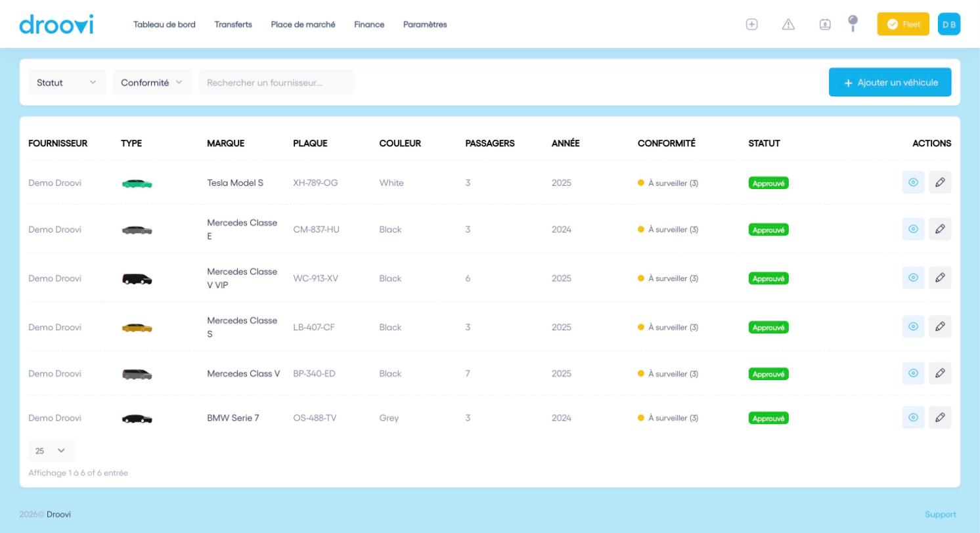View the BMW Serie 7 details
The image size is (980, 533).
(x=914, y=417)
